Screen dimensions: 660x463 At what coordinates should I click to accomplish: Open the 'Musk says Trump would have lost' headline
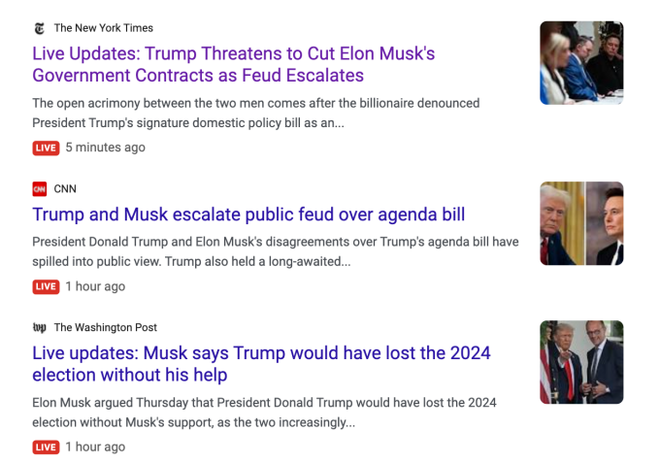(x=261, y=364)
